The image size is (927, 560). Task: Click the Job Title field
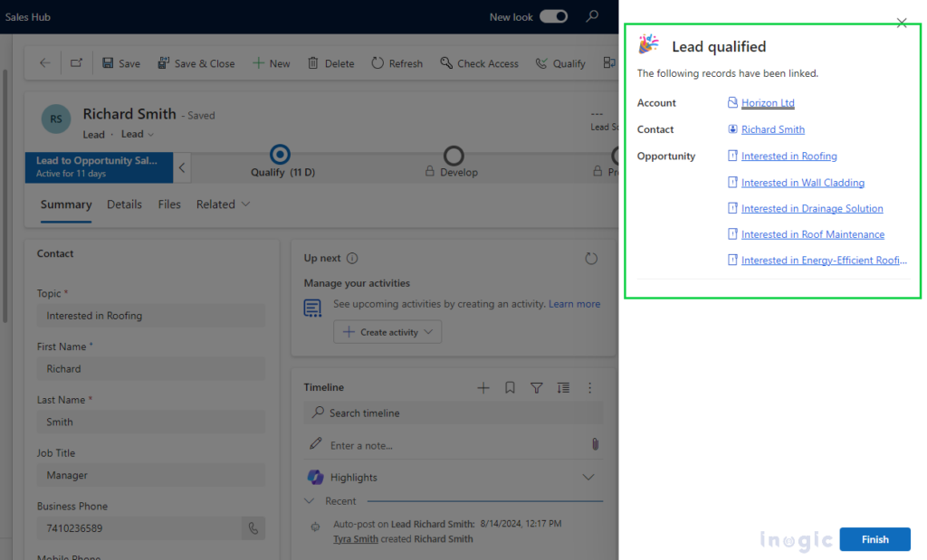click(151, 475)
